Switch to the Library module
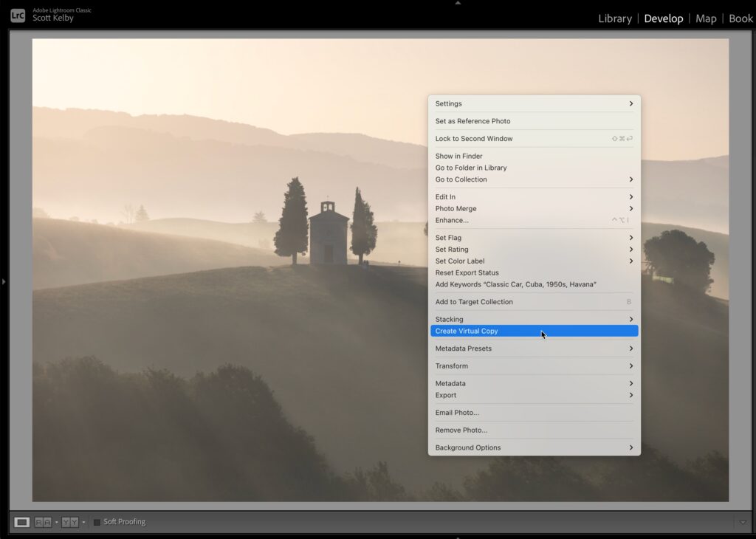The image size is (756, 539). (614, 18)
